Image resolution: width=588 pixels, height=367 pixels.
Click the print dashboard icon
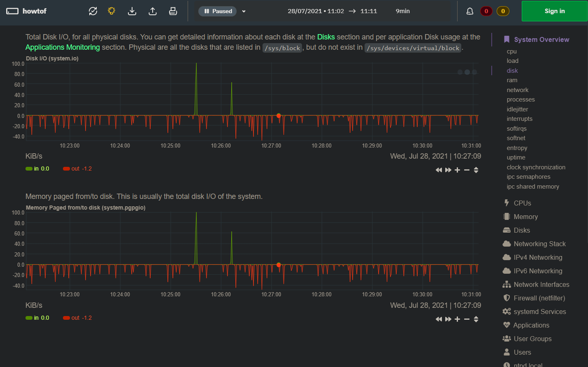[173, 11]
